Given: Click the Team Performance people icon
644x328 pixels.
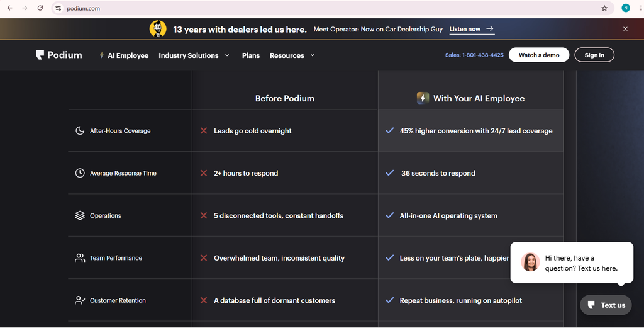Looking at the screenshot, I should 80,257.
